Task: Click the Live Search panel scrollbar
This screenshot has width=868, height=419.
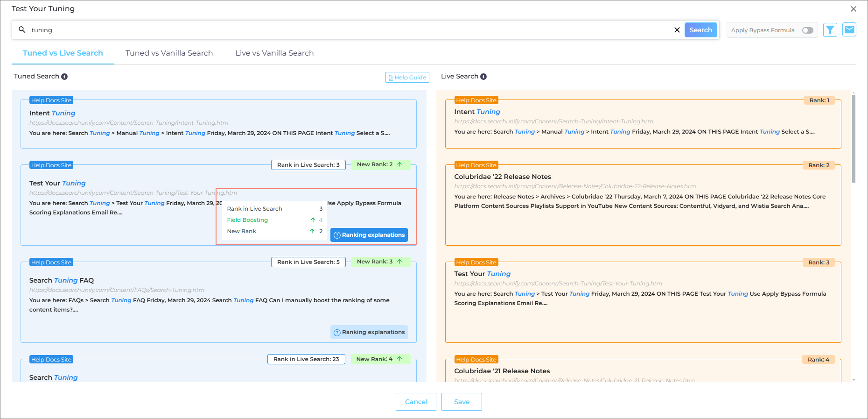Action: coord(854,140)
